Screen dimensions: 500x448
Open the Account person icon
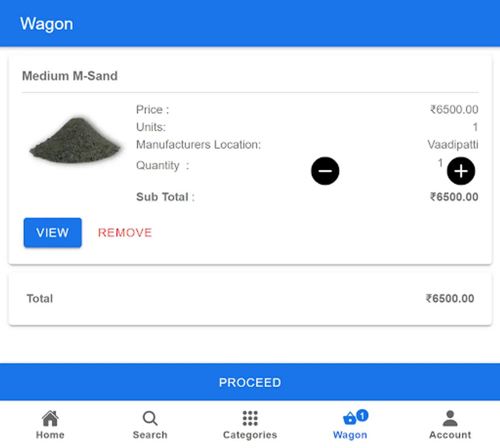450,418
